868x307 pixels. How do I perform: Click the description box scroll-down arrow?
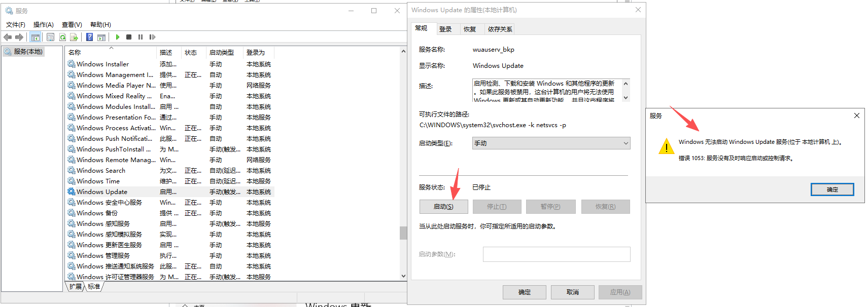[x=626, y=98]
